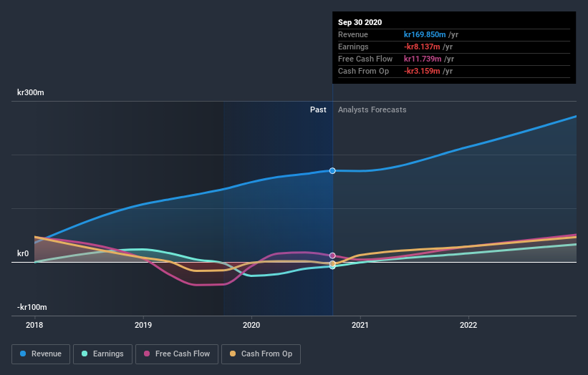
Task: Toggle the Earnings legend series
Action: pos(102,354)
